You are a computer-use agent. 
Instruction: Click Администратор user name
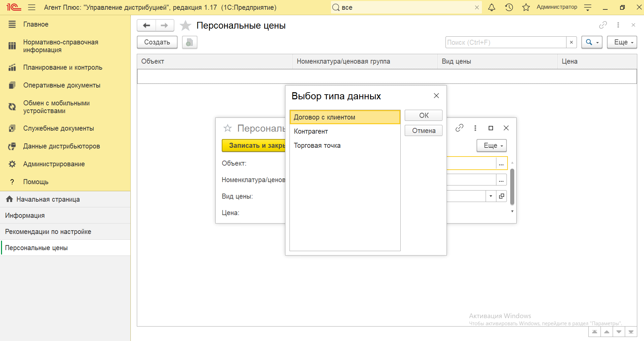click(557, 7)
